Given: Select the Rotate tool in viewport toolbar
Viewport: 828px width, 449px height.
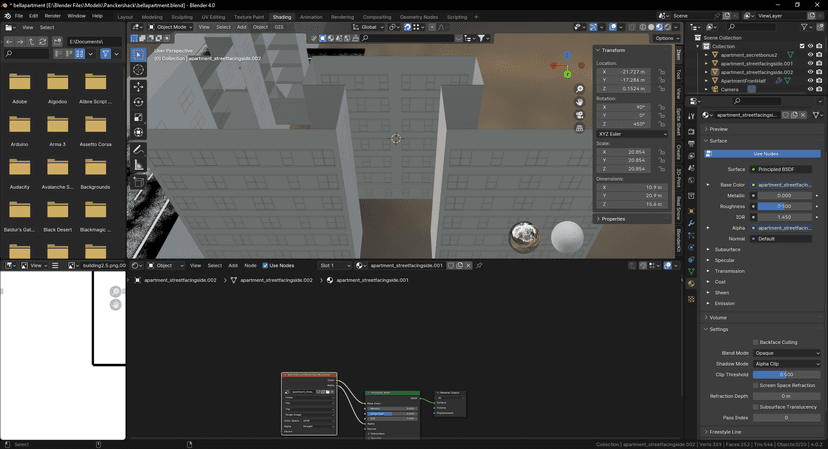Looking at the screenshot, I should 138,102.
